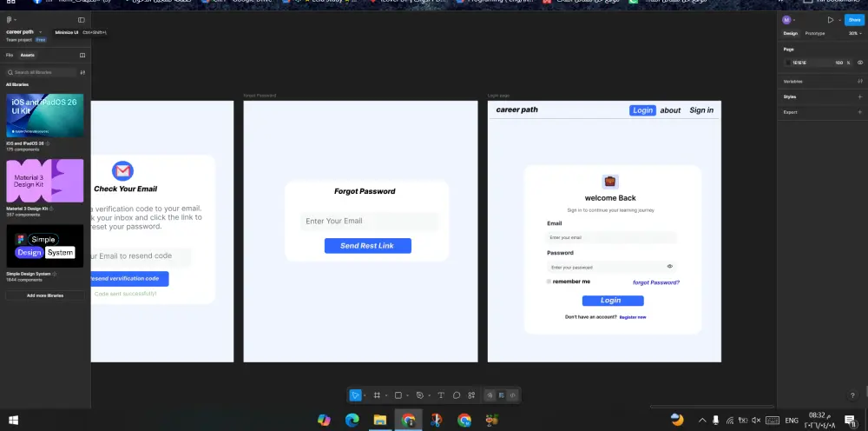This screenshot has width=868, height=431.
Task: Open career path file name dropdown
Action: tap(41, 32)
